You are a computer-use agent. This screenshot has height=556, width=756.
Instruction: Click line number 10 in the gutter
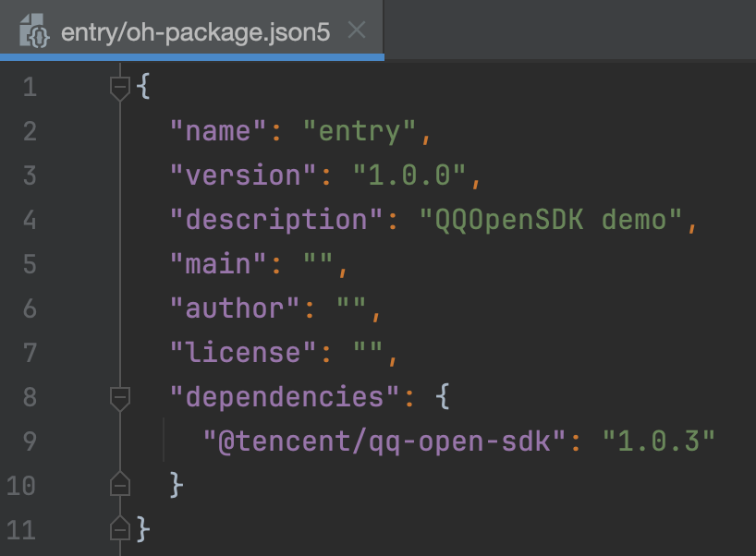(x=21, y=486)
